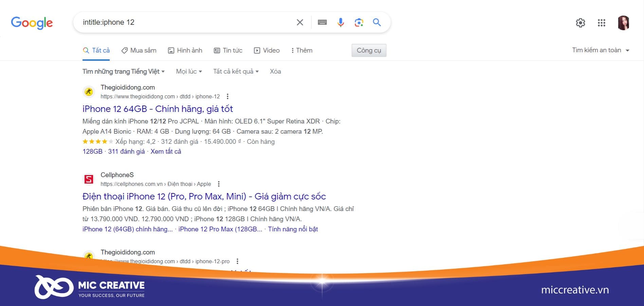This screenshot has height=306, width=644.
Task: Open the account profile picture
Action: (x=624, y=23)
